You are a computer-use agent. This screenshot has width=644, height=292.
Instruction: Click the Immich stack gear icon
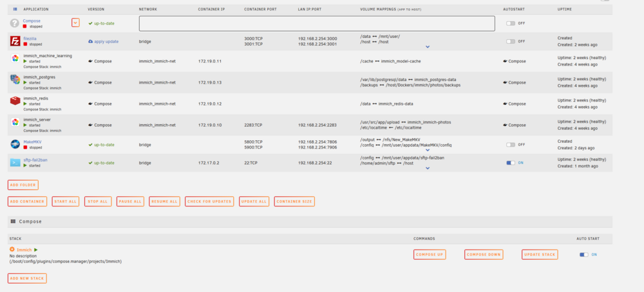12,250
